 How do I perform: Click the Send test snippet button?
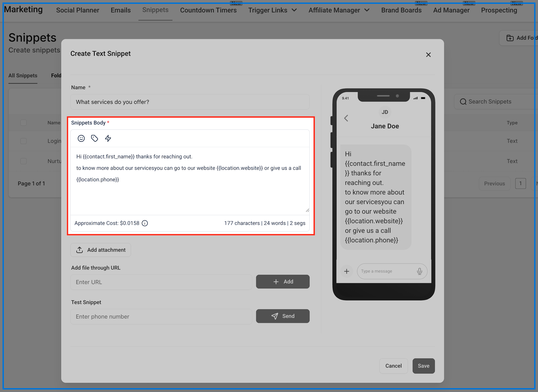(x=282, y=316)
